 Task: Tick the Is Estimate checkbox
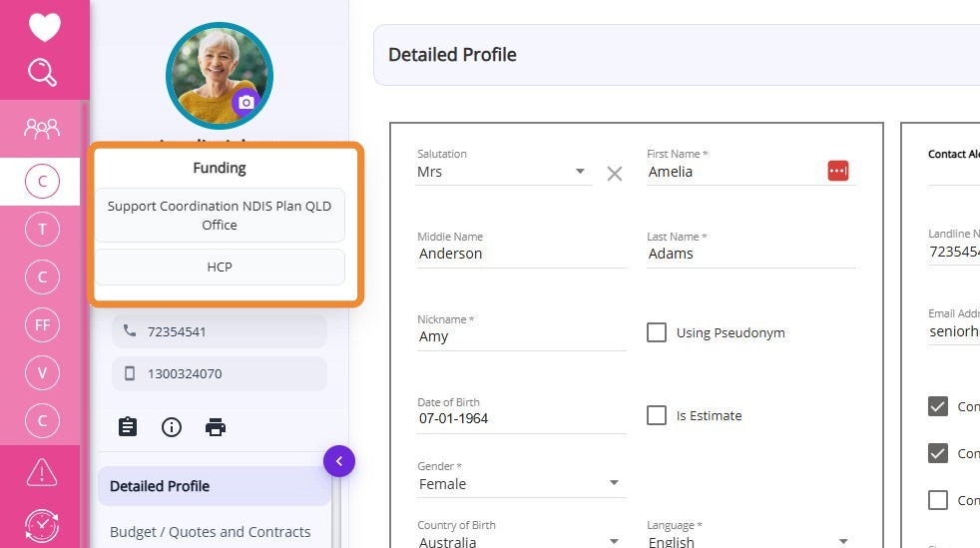657,415
